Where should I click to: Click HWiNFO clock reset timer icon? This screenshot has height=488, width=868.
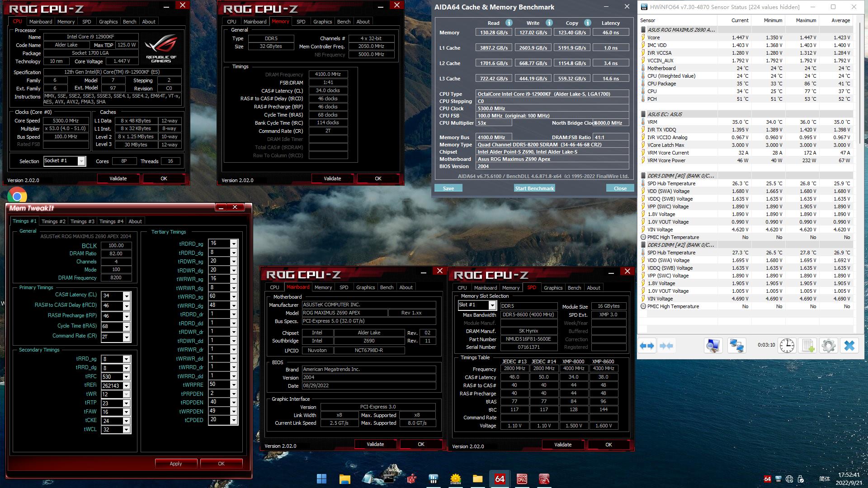click(x=787, y=346)
